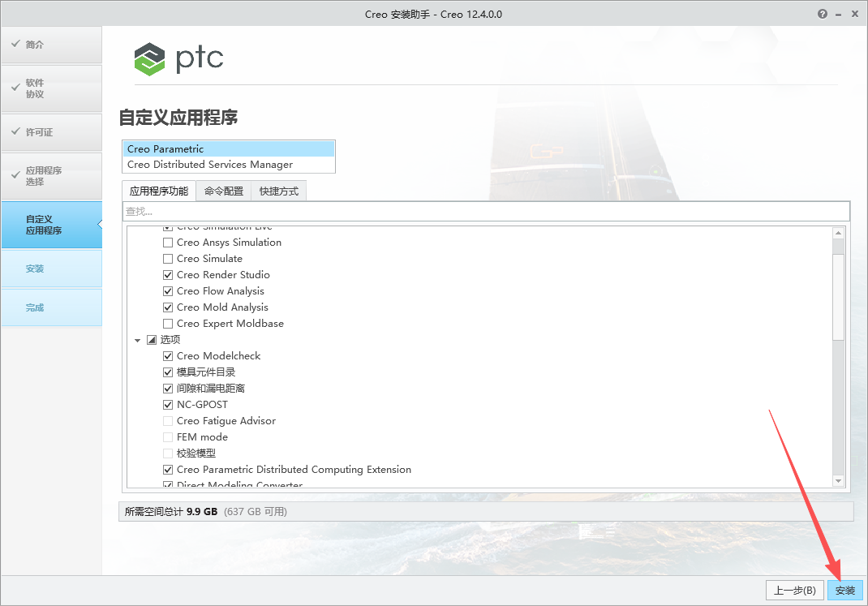Click the scroll-up arrow of the feature list
The width and height of the screenshot is (868, 606).
coord(838,231)
